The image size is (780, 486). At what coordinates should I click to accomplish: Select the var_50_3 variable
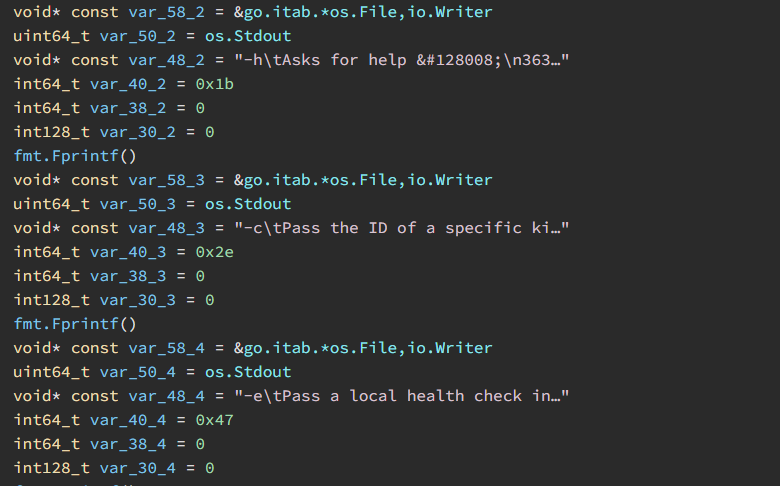pos(137,204)
